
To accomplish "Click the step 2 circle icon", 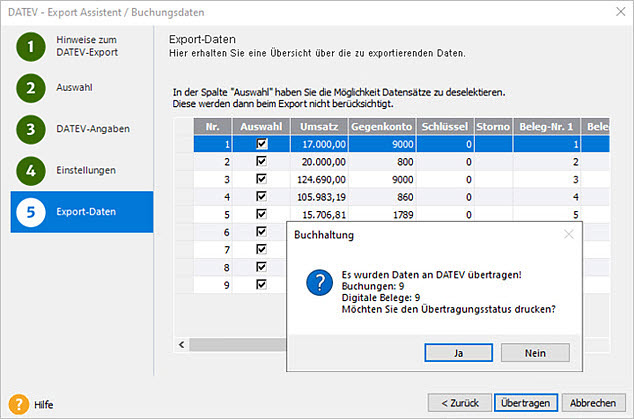I will 31,88.
